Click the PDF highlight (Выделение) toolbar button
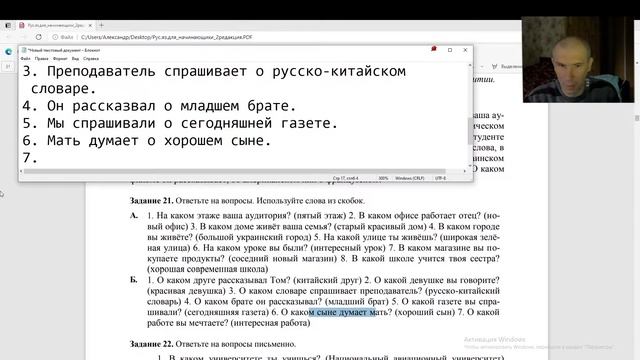640x360 pixels. (x=507, y=66)
